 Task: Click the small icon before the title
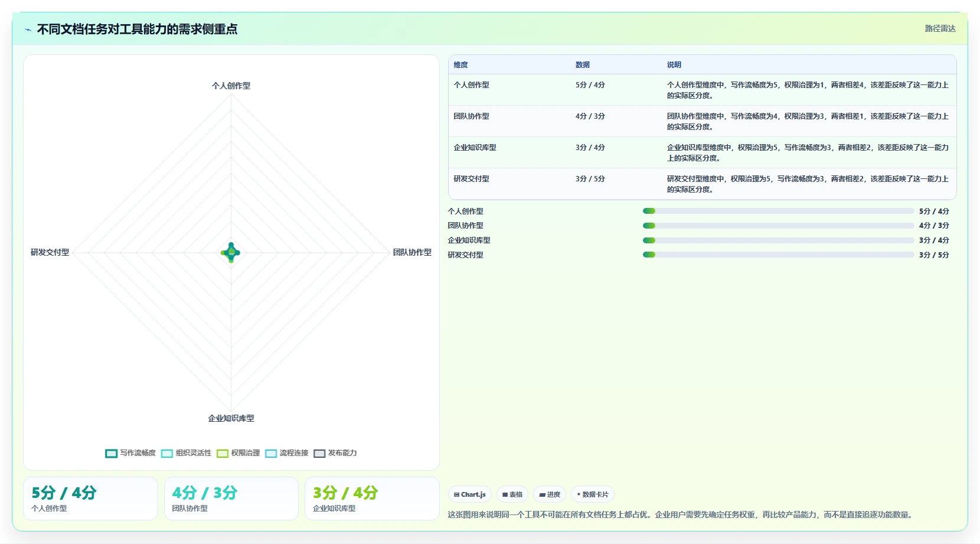(28, 30)
